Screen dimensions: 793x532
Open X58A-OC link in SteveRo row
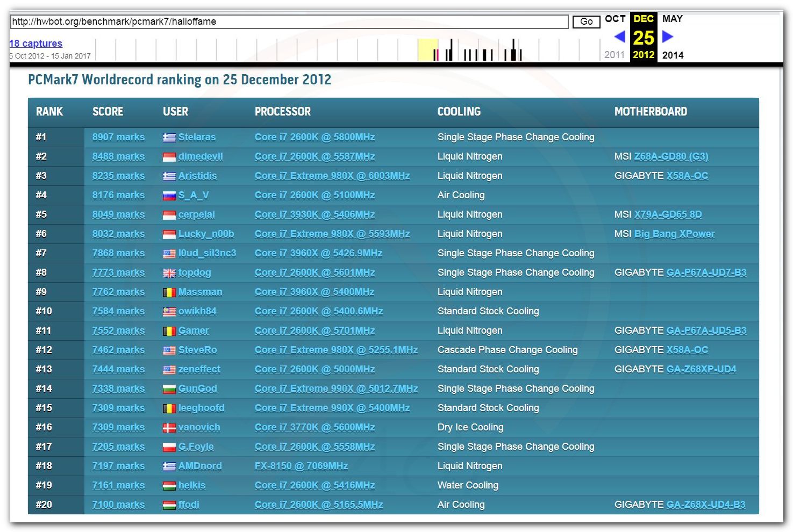coord(687,350)
